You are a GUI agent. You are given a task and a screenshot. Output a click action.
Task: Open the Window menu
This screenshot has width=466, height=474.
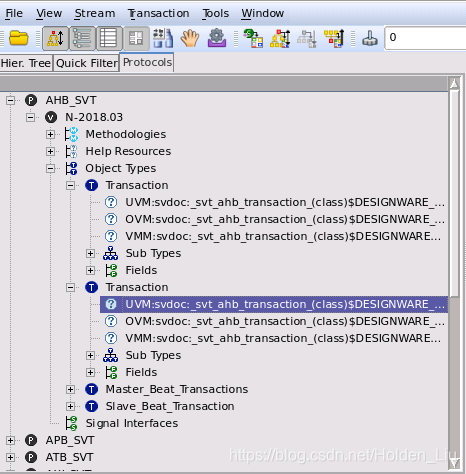pyautogui.click(x=262, y=13)
